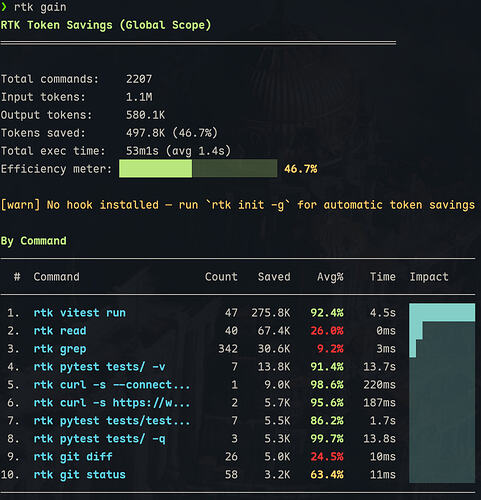Click 'rtk pytest tests/ -v' command
This screenshot has width=481, height=500.
click(99, 367)
